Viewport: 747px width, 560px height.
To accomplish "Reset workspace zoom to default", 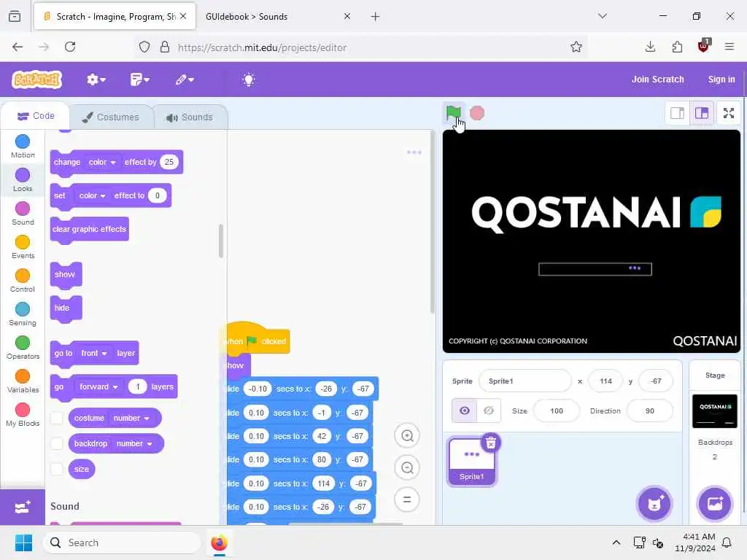I will 407,499.
